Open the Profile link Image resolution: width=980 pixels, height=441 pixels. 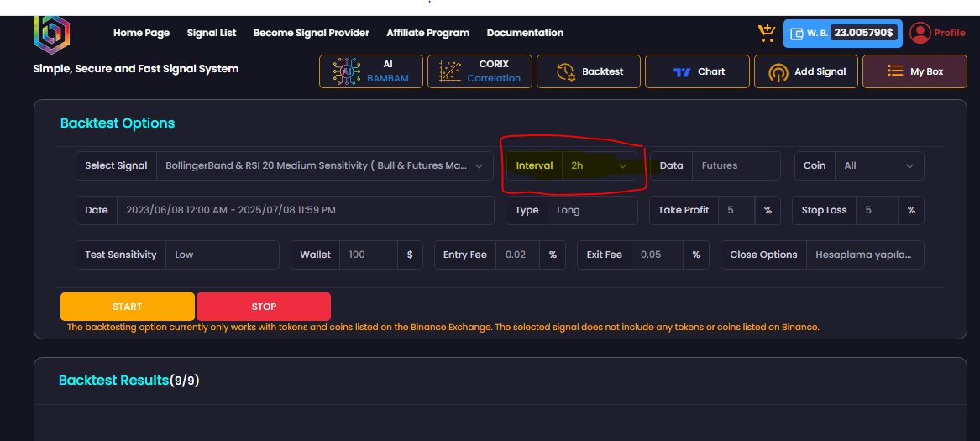(x=950, y=33)
